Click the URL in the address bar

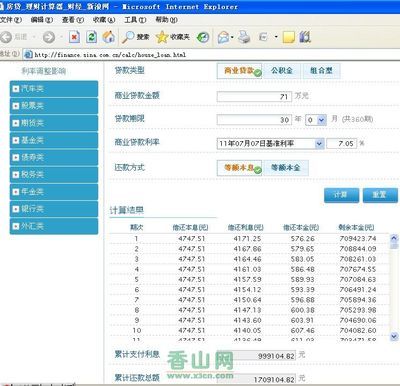110,55
